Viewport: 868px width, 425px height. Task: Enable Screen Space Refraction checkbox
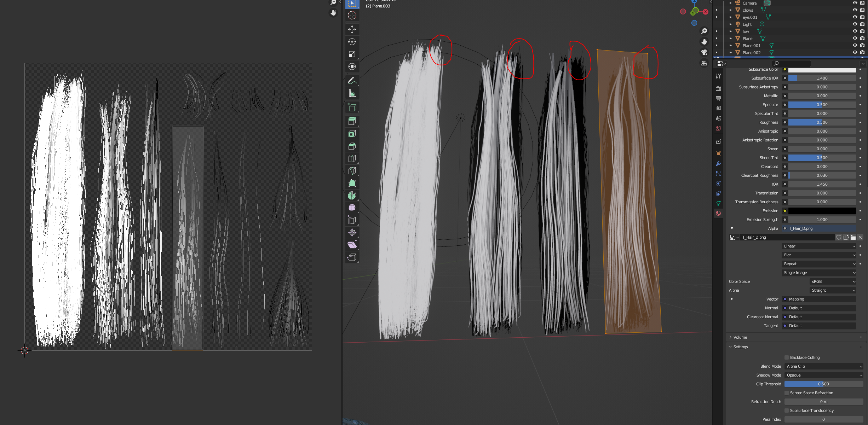pyautogui.click(x=787, y=393)
